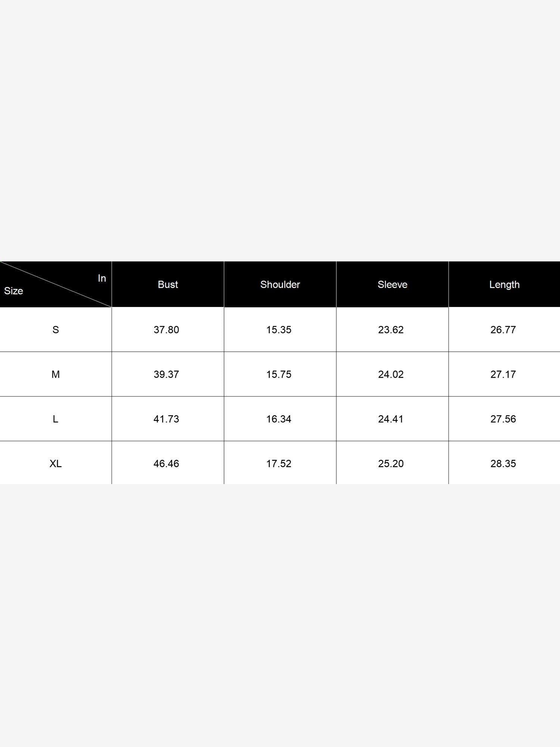560x747 pixels.
Task: Click the XL size row label
Action: [x=56, y=464]
